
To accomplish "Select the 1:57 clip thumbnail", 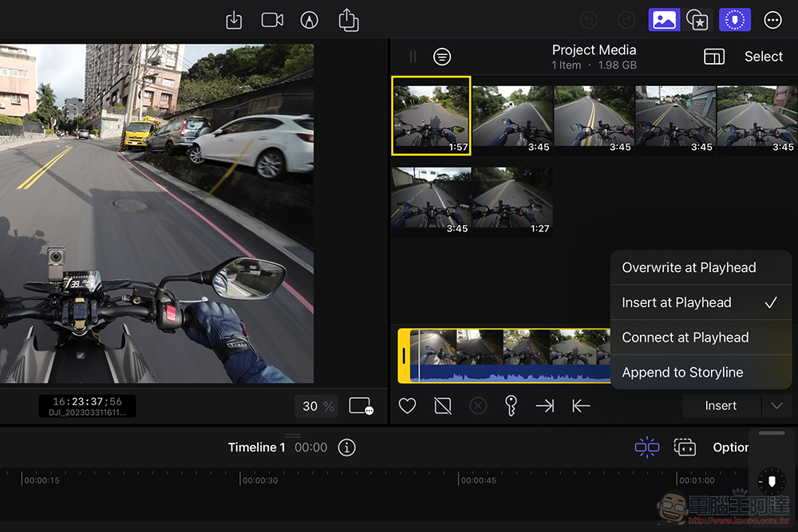I will tap(431, 116).
